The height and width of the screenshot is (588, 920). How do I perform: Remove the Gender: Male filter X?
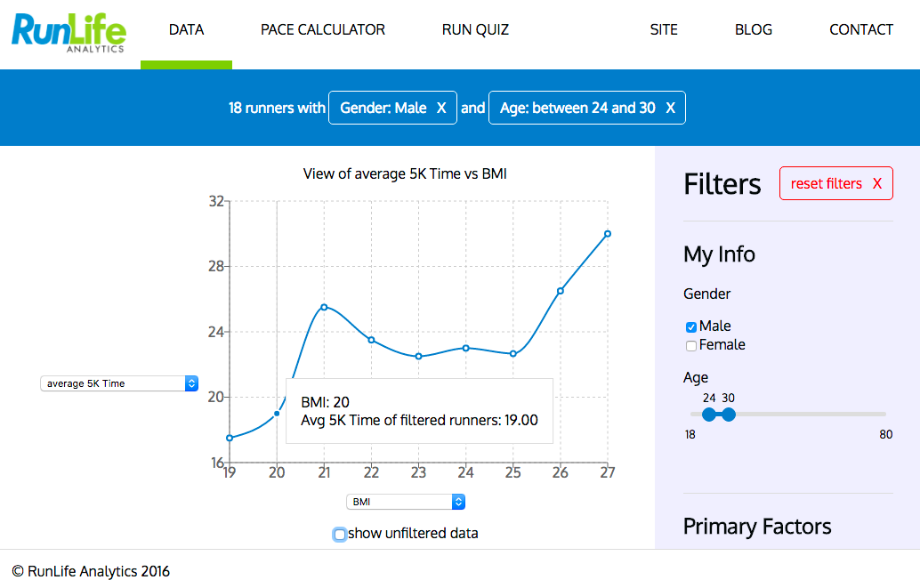[x=441, y=108]
